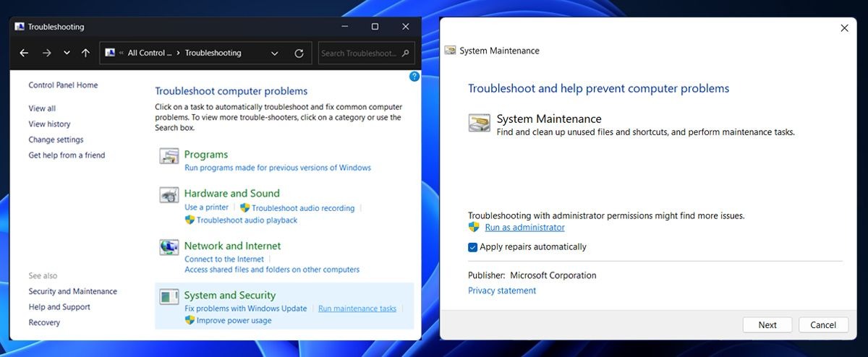Image resolution: width=868 pixels, height=357 pixels.
Task: Open Network and Internet heading
Action: click(232, 246)
